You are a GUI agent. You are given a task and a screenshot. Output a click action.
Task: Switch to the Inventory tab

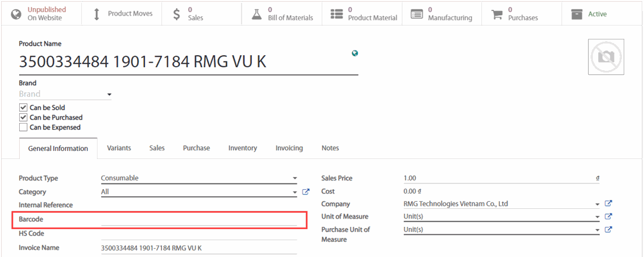(x=242, y=148)
